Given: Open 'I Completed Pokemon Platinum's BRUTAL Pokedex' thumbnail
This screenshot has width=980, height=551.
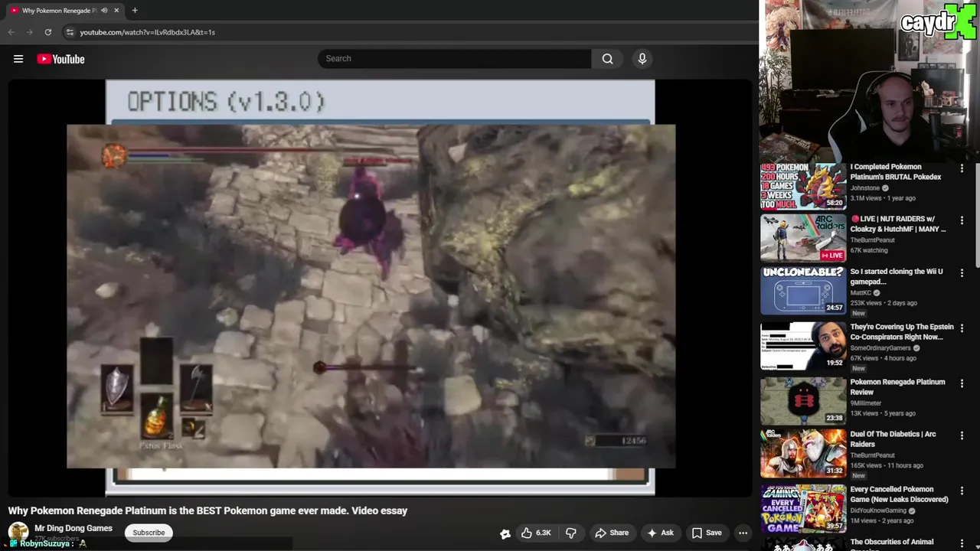Looking at the screenshot, I should pyautogui.click(x=803, y=186).
